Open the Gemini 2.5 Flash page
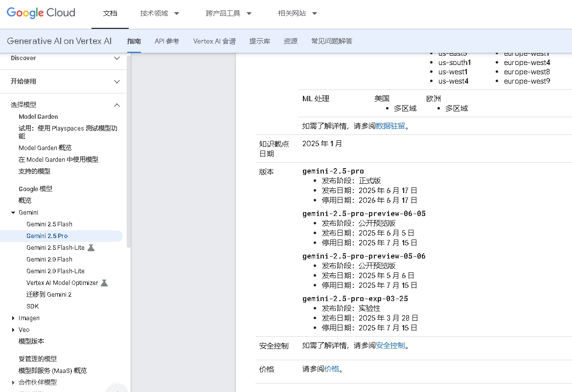This screenshot has width=572, height=392. pos(49,224)
